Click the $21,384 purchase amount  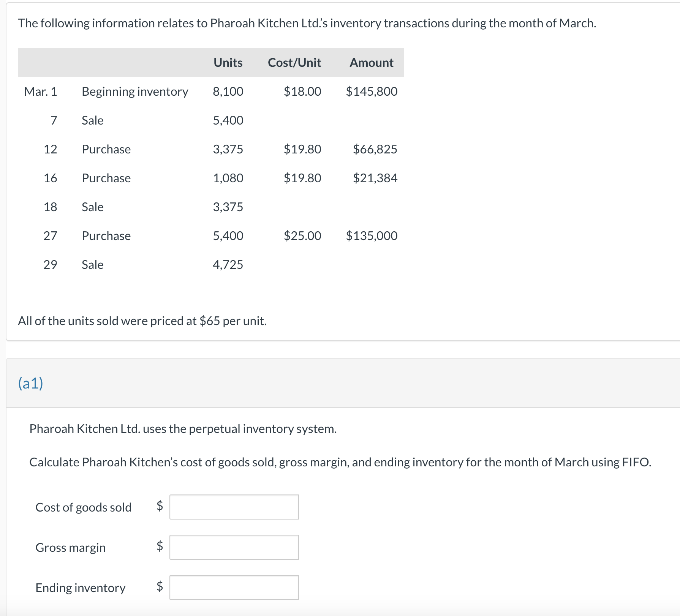(375, 178)
